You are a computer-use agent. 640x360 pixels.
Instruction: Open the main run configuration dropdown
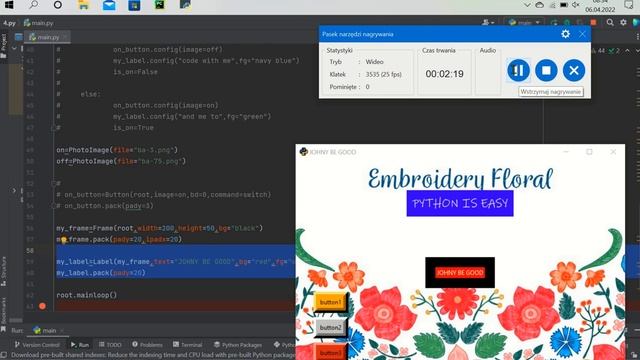pyautogui.click(x=524, y=22)
